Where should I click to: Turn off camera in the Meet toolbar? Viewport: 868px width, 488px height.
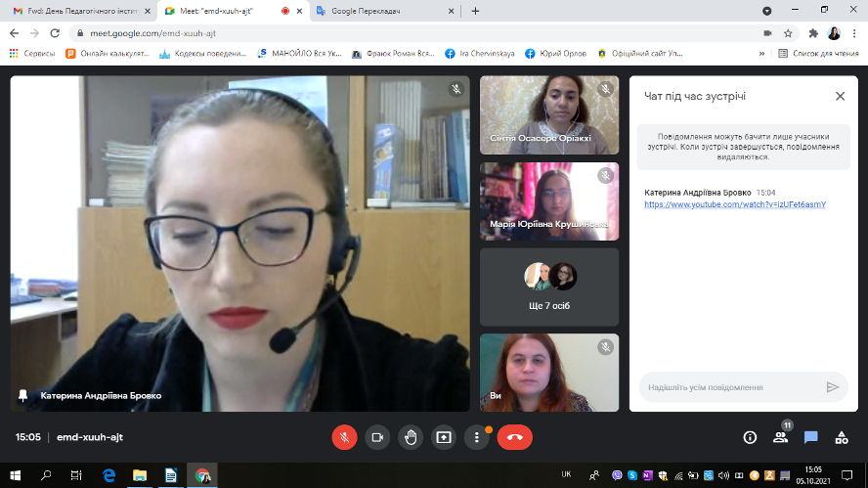[377, 437]
